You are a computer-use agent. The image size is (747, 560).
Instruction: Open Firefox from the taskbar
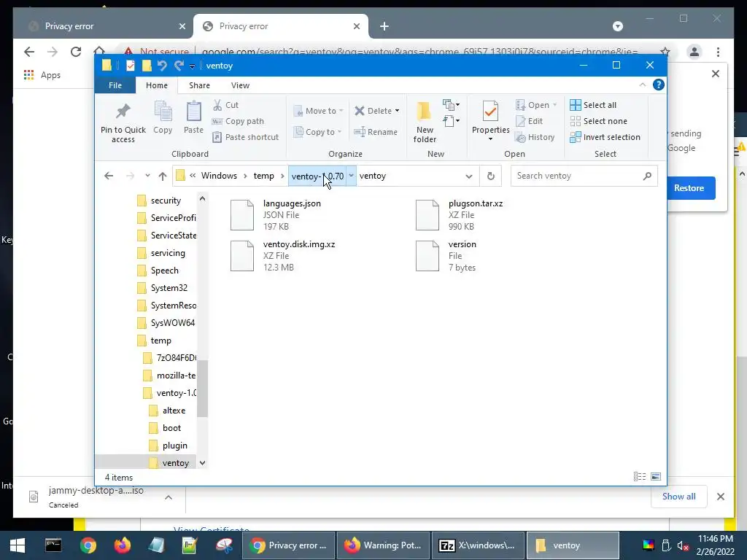tap(123, 545)
